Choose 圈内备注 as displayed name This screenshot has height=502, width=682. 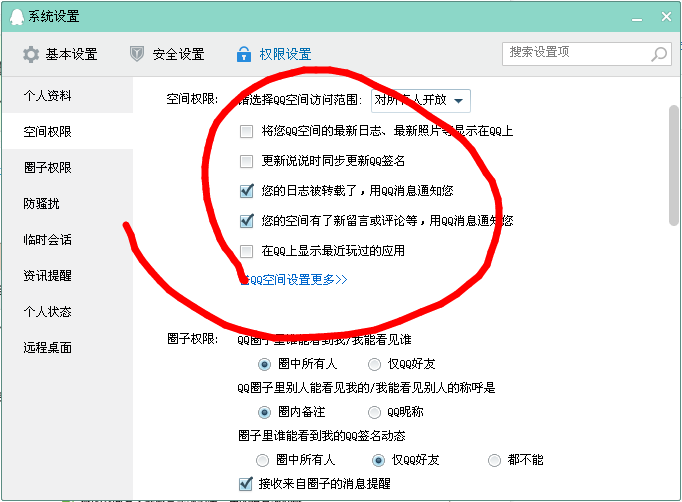[264, 412]
